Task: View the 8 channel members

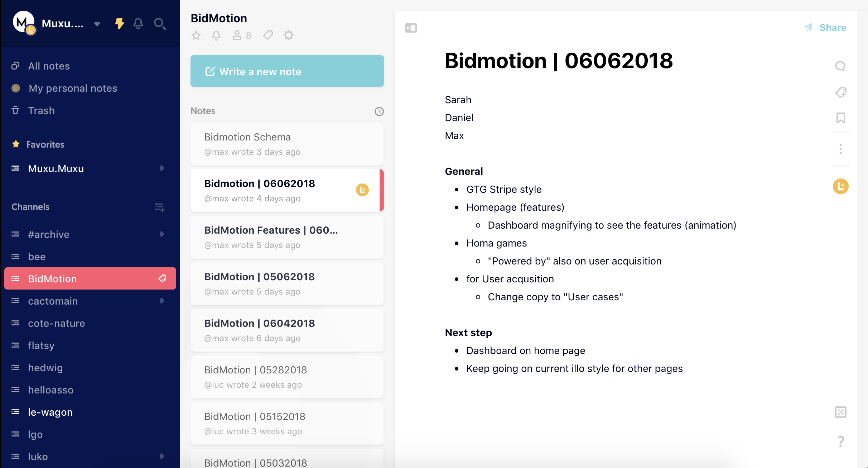Action: 242,35
